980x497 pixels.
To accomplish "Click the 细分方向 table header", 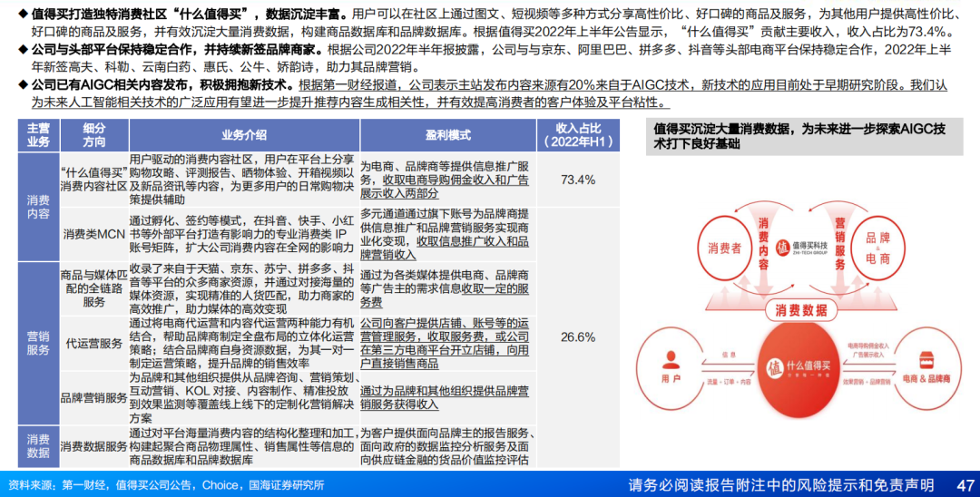I will click(x=94, y=135).
